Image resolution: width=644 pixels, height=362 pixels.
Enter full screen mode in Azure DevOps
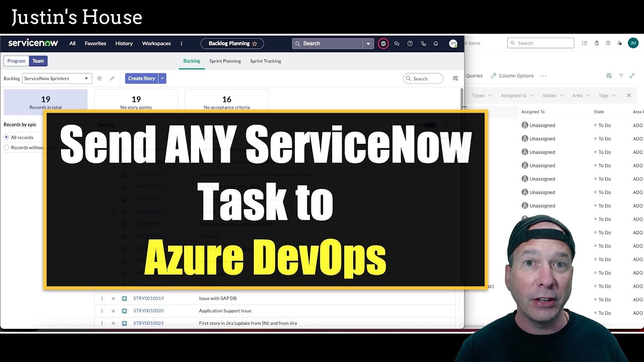(632, 76)
